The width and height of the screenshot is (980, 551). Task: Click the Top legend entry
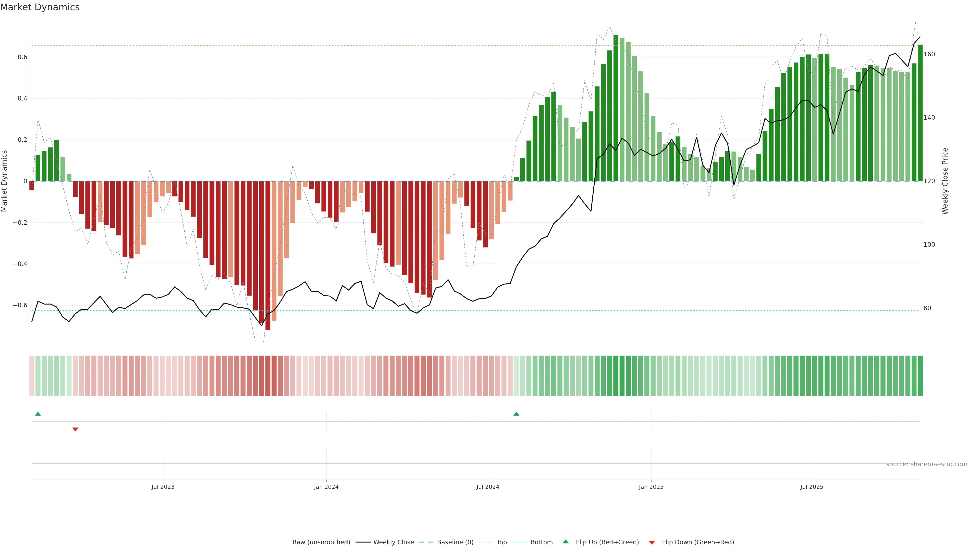pyautogui.click(x=501, y=542)
